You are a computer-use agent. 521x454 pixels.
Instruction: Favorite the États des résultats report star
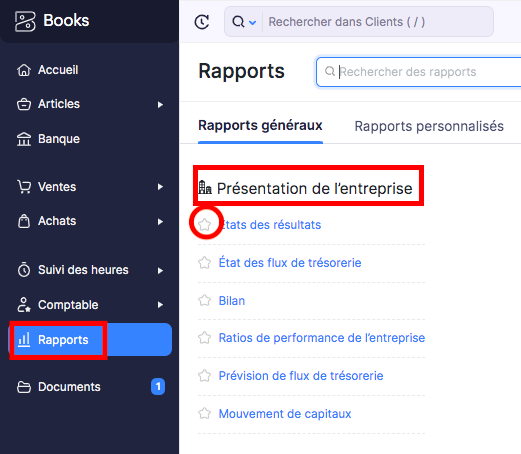pos(205,225)
